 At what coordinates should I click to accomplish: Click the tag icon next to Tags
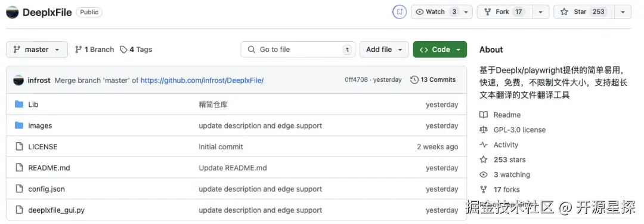[123, 50]
